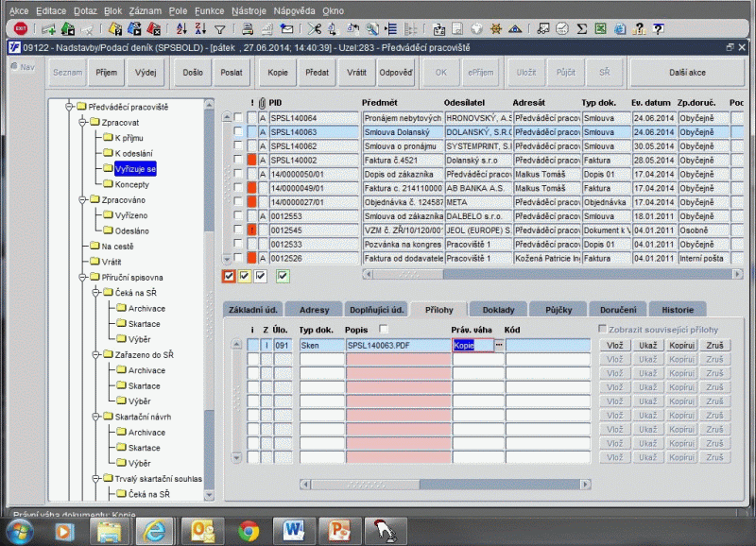Collapse the Zpracováno tree node

point(82,199)
